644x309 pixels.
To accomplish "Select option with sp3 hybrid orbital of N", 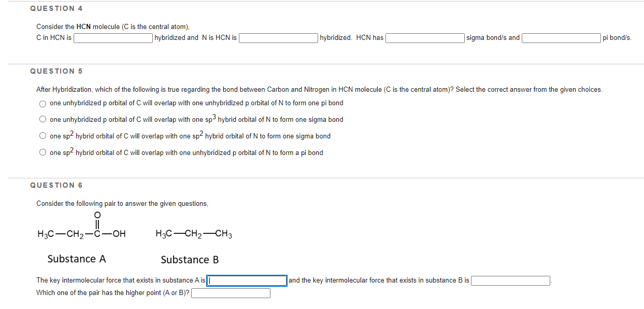I will coord(42,119).
